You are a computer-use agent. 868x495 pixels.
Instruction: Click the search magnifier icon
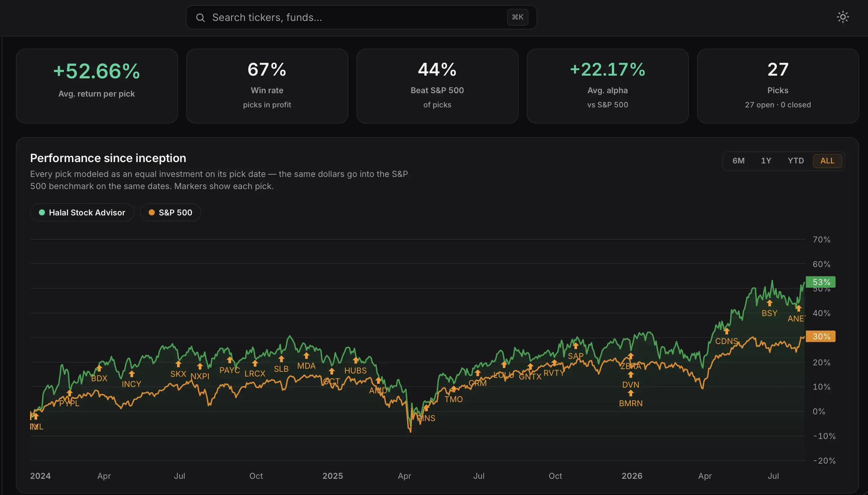coord(200,18)
